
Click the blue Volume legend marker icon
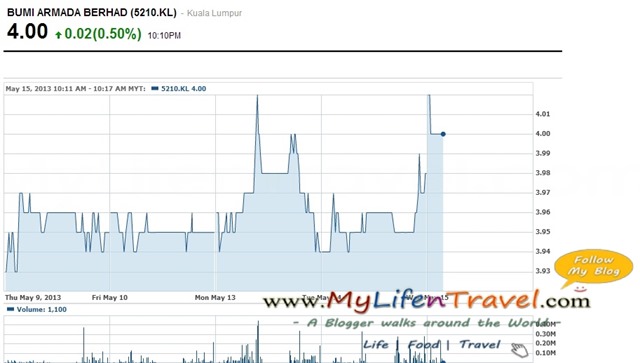point(11,309)
